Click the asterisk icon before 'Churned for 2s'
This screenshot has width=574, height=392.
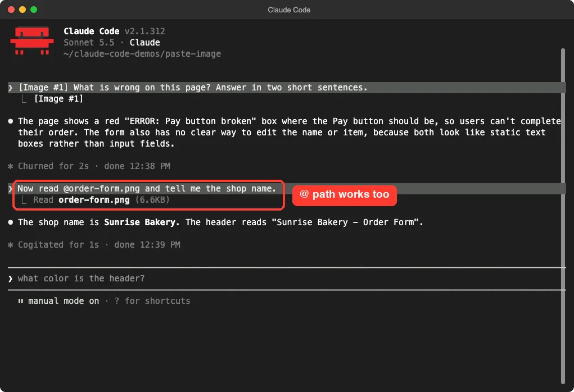pos(11,166)
